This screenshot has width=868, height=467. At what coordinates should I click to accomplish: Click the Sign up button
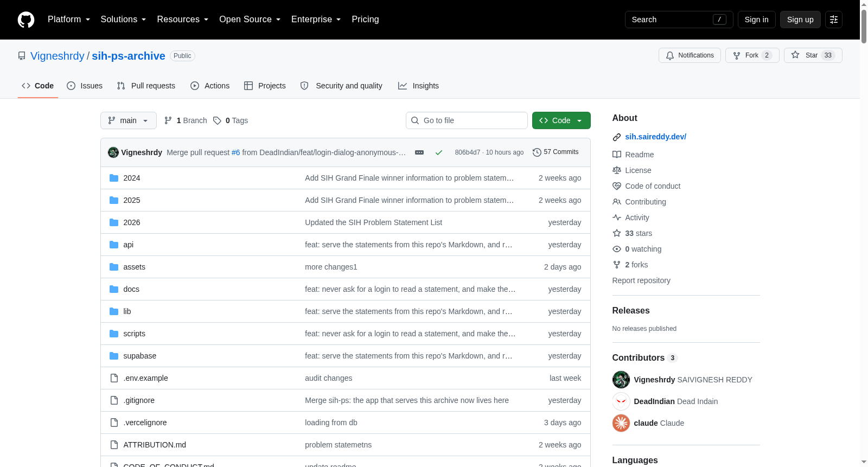(800, 20)
